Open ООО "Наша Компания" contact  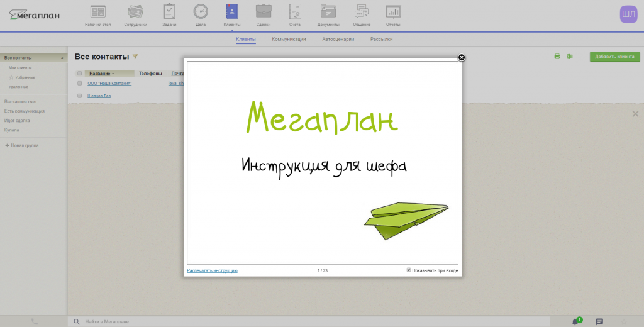(109, 83)
